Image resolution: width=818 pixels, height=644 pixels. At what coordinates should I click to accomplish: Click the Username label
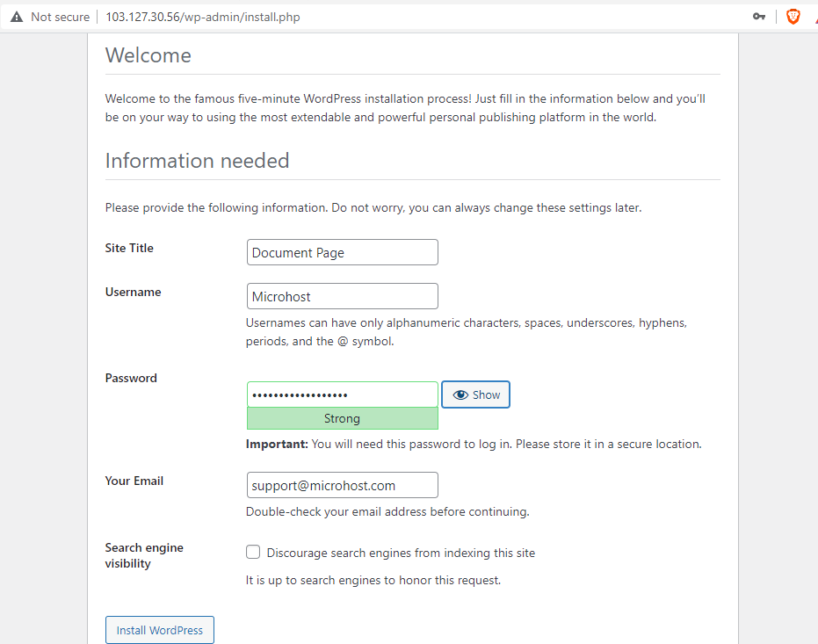[x=133, y=292]
